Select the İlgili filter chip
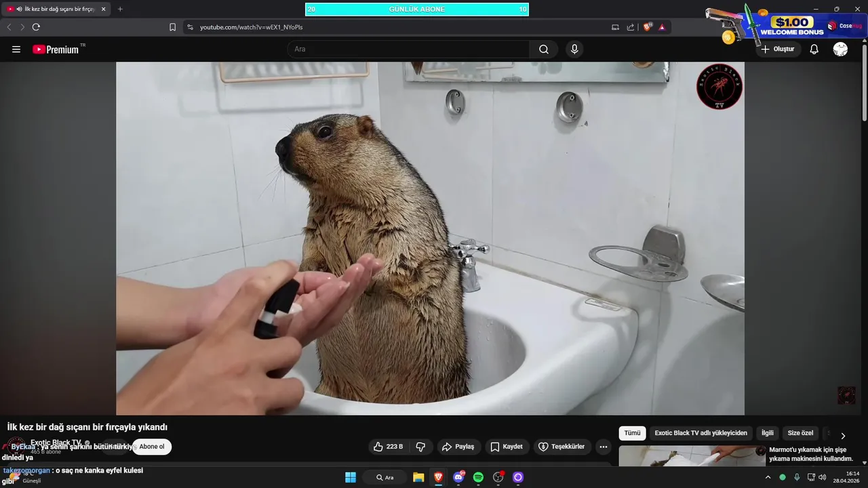The image size is (868, 488). (767, 433)
